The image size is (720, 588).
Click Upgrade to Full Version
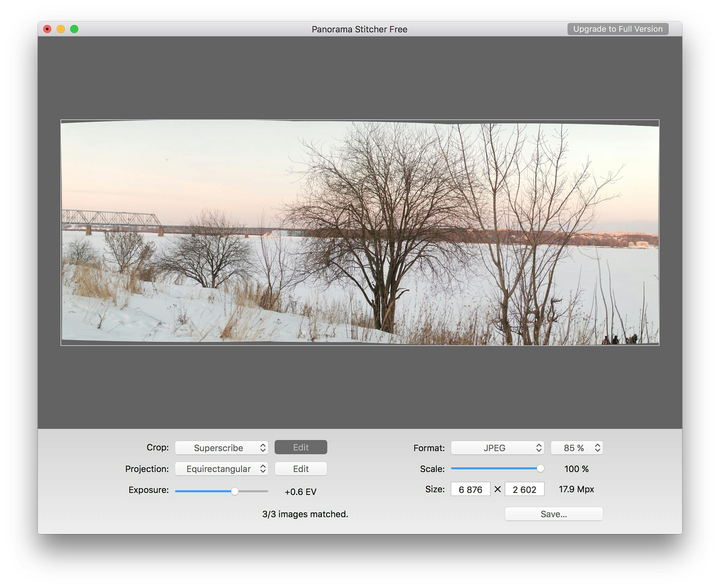618,29
